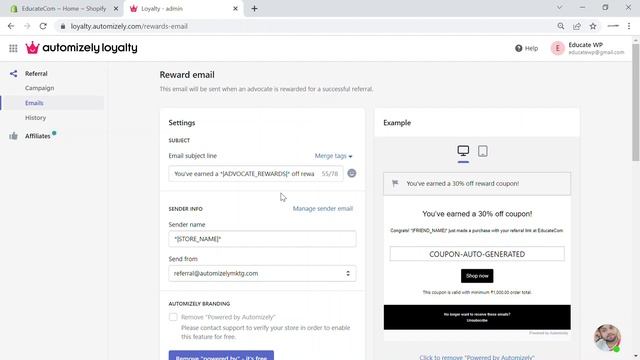
Task: Close the Loyalty admin tab
Action: click(235, 9)
